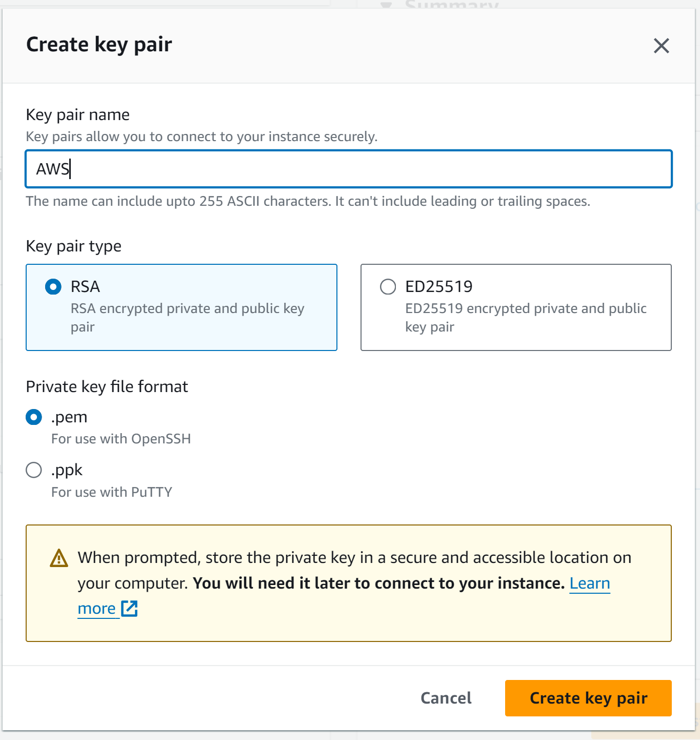The height and width of the screenshot is (740, 700).
Task: Cancel the key pair creation
Action: point(445,698)
